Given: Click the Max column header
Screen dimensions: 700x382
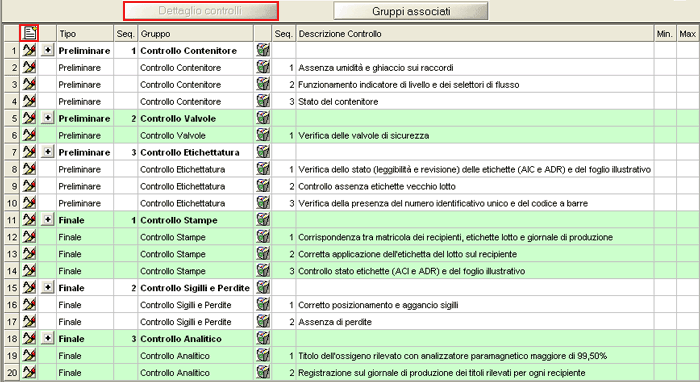Looking at the screenshot, I should click(688, 34).
